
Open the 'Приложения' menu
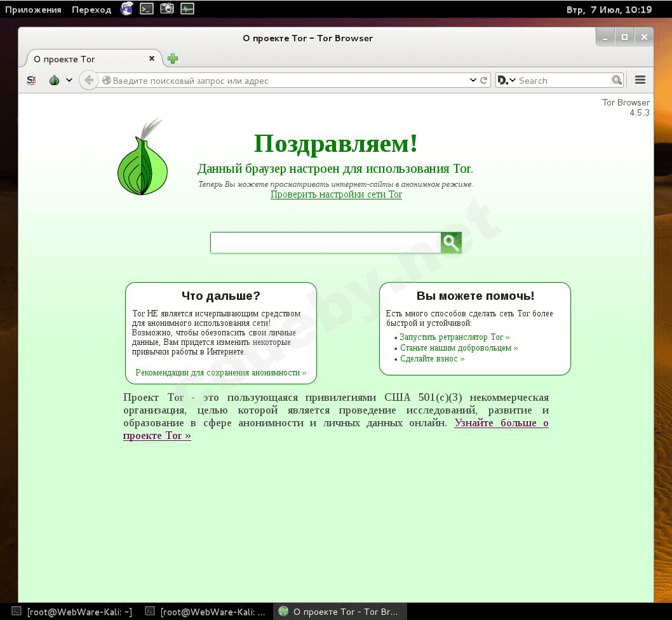(33, 10)
